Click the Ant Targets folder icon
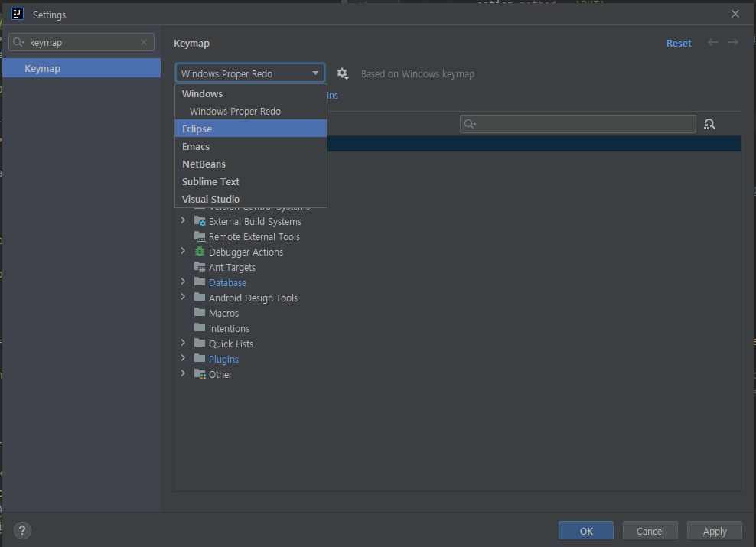 (200, 267)
